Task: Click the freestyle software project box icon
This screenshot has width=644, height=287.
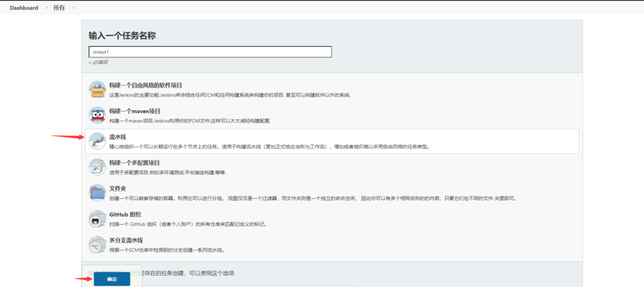Action: [97, 89]
